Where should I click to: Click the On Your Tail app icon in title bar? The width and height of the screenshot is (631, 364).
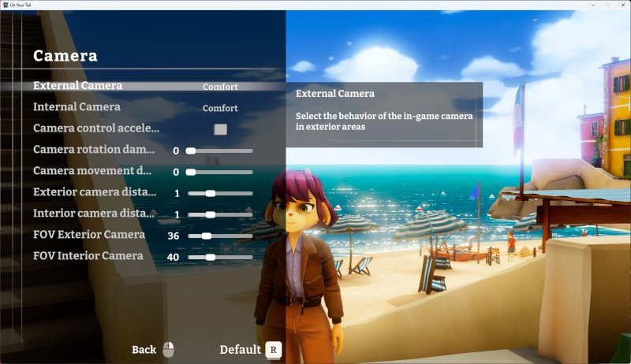6,5
